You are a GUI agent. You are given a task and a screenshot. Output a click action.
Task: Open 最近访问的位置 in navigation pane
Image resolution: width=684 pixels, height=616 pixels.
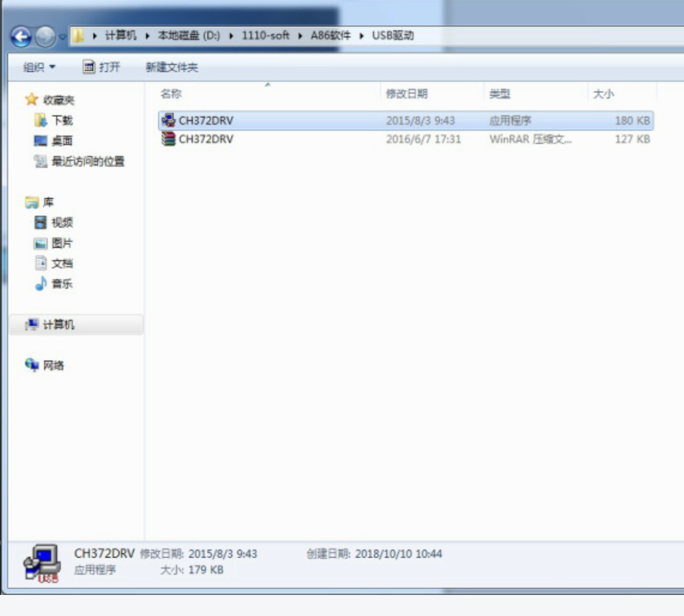(x=88, y=161)
